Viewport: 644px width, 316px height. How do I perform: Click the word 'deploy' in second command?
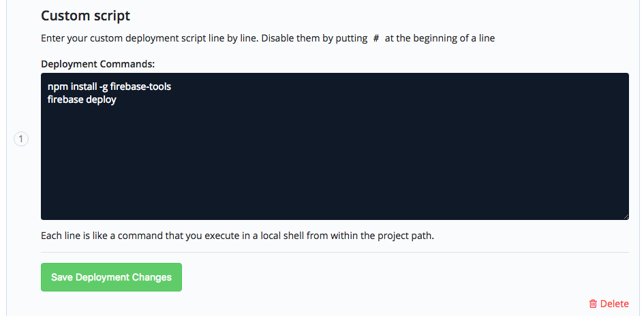coord(102,99)
